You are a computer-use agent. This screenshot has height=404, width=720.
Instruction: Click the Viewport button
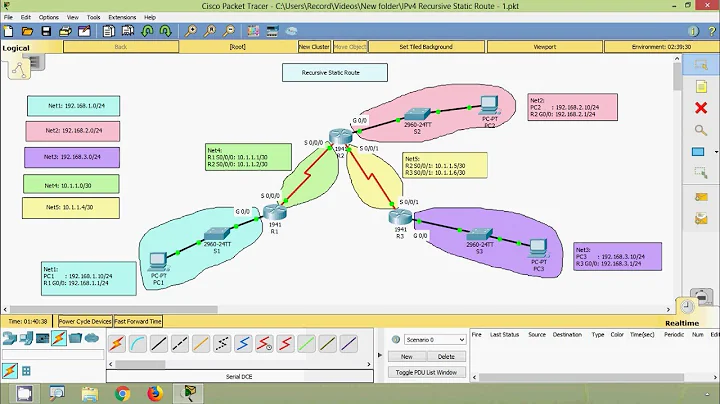coord(545,47)
